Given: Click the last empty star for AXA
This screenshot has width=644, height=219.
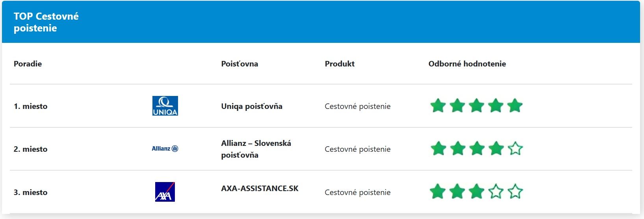Looking at the screenshot, I should coord(515,192).
